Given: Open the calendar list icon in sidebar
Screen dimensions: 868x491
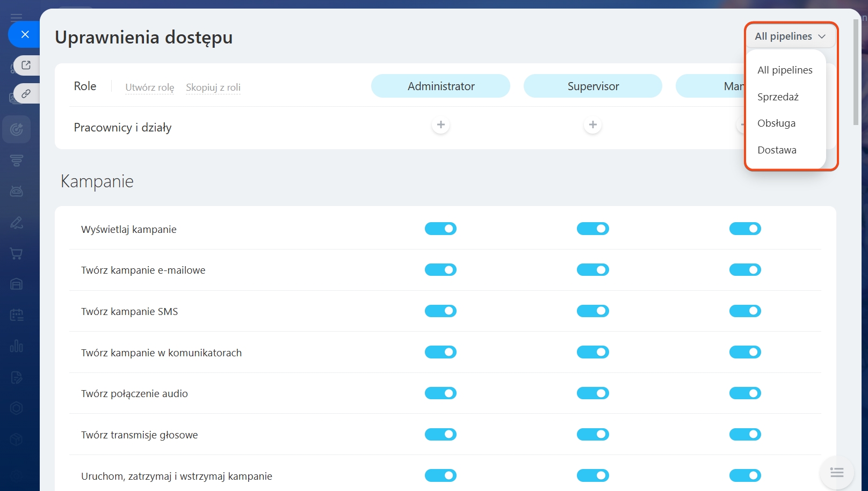Looking at the screenshot, I should [x=17, y=315].
